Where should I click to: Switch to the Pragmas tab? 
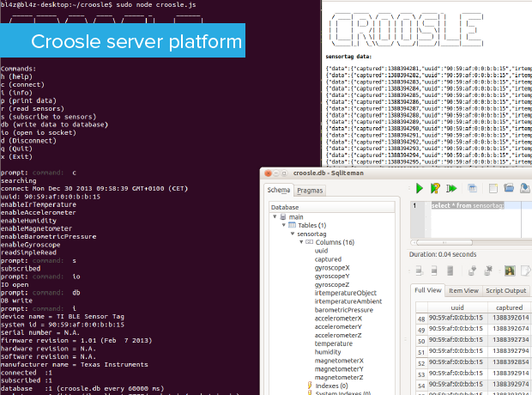point(310,191)
